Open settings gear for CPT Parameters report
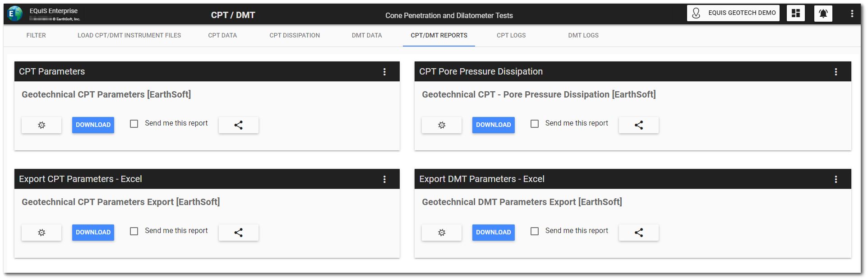Viewport: 868px width, 280px height. coord(42,125)
